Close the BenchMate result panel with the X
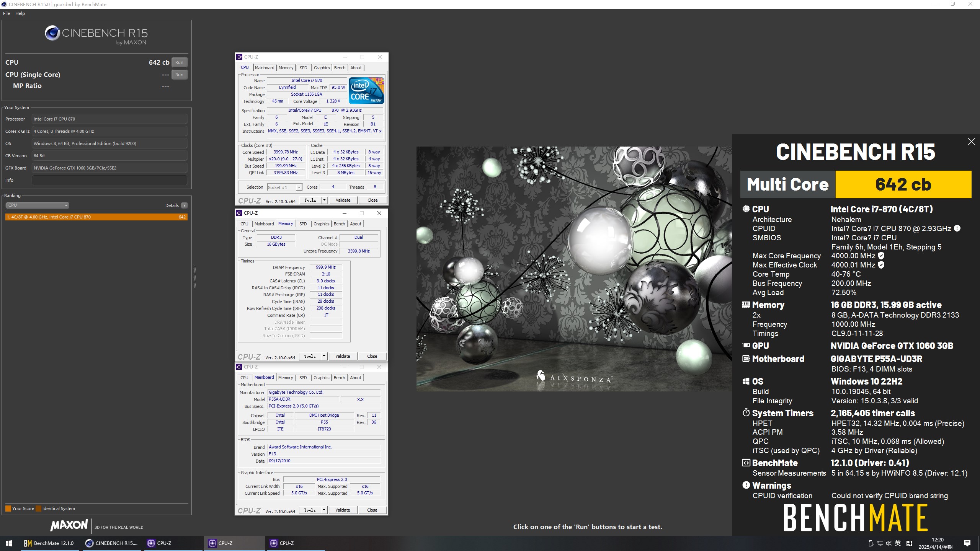 tap(971, 142)
